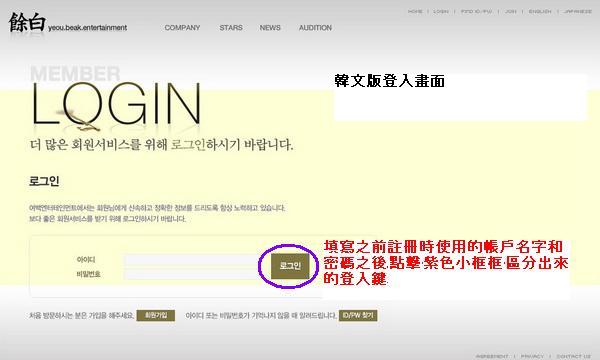600x360 pixels.
Task: Open the STARS menu
Action: (231, 28)
